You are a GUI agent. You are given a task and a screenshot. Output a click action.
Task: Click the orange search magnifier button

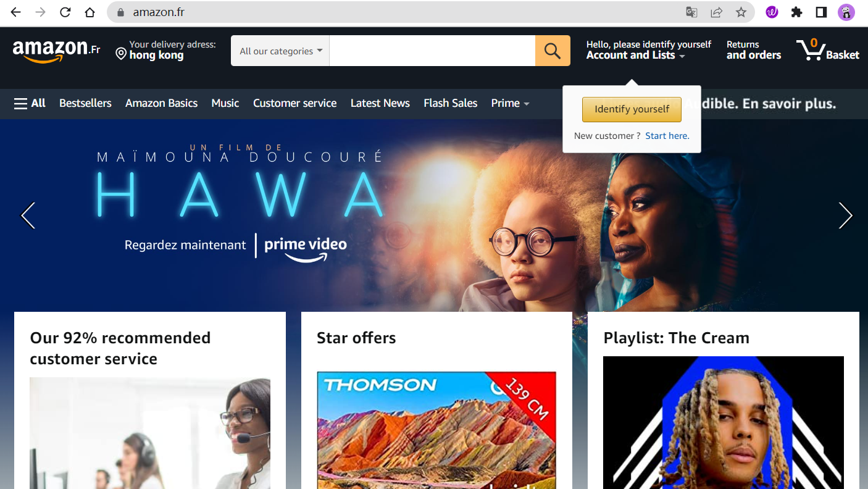tap(553, 51)
